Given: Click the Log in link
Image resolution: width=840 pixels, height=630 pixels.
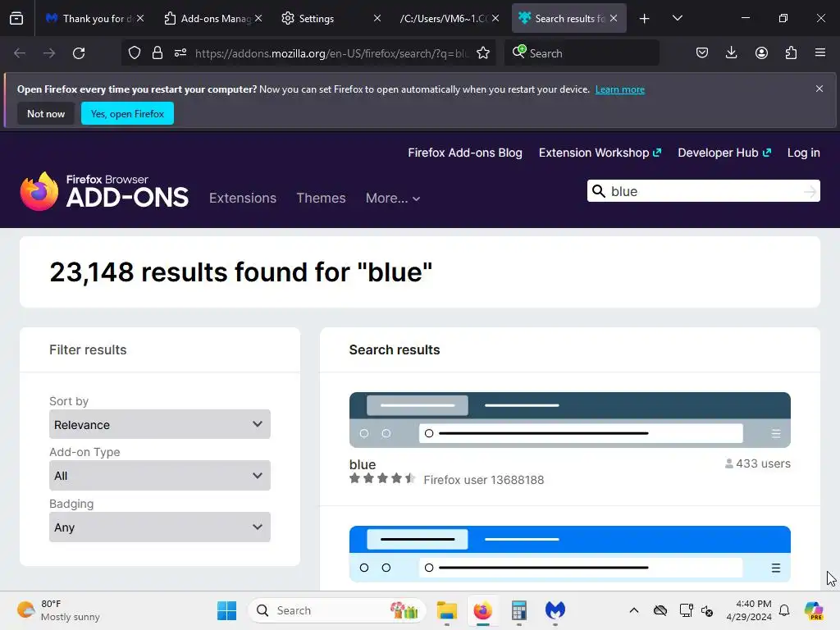Looking at the screenshot, I should [x=804, y=153].
